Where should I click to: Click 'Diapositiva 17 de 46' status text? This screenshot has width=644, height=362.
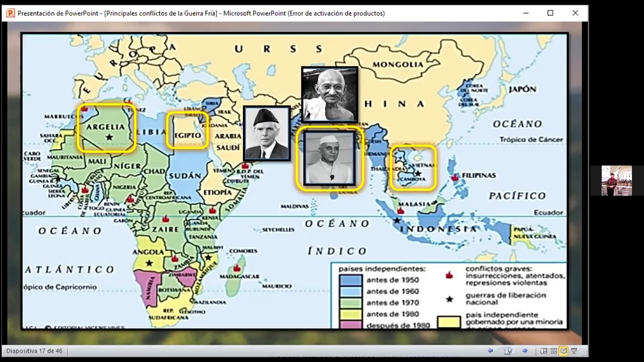(x=35, y=351)
